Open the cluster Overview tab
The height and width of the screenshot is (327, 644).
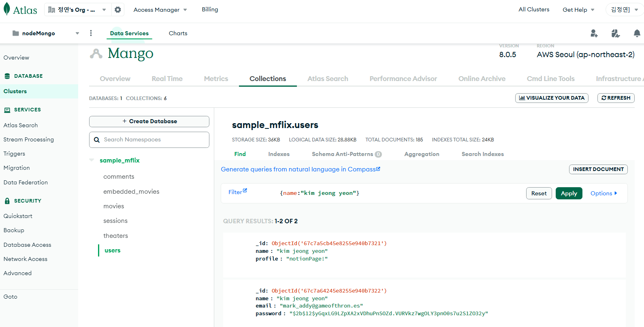pos(115,79)
